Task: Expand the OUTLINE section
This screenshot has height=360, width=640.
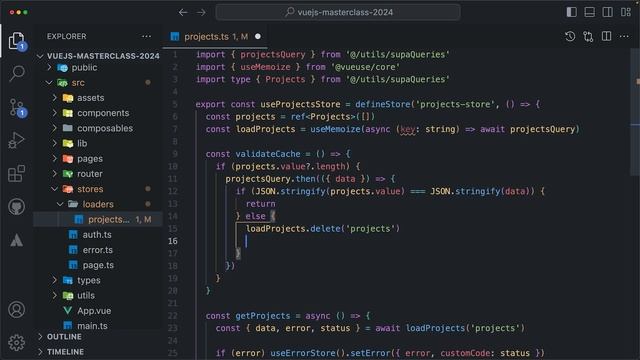Action: coord(98,337)
